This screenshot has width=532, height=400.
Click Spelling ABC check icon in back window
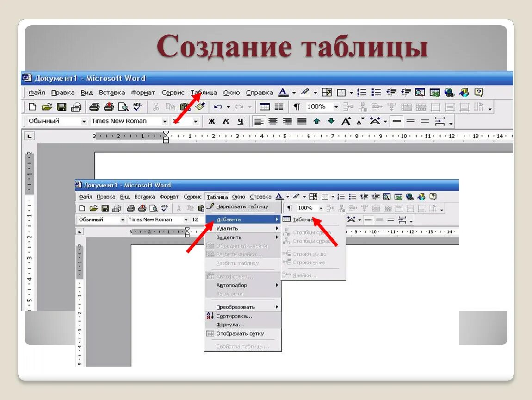(x=137, y=107)
